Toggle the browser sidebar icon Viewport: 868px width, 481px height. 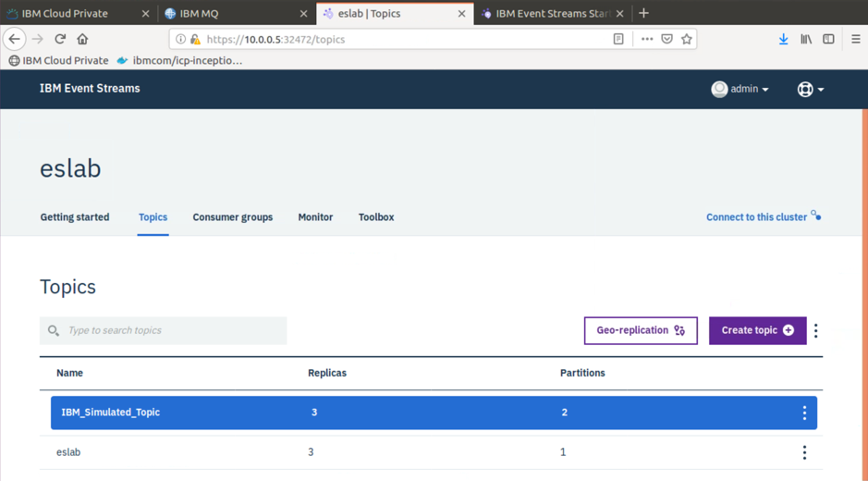[x=828, y=39]
